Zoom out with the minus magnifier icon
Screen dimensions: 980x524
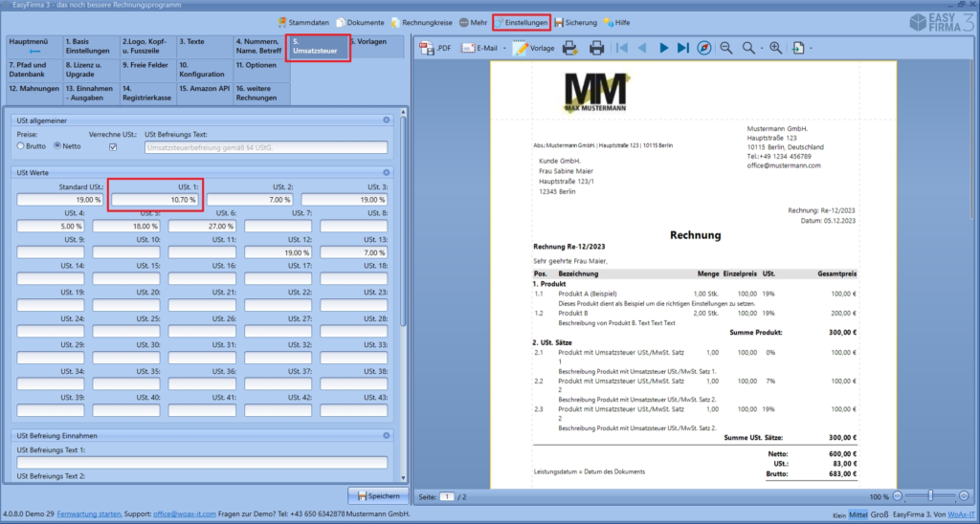pos(726,48)
